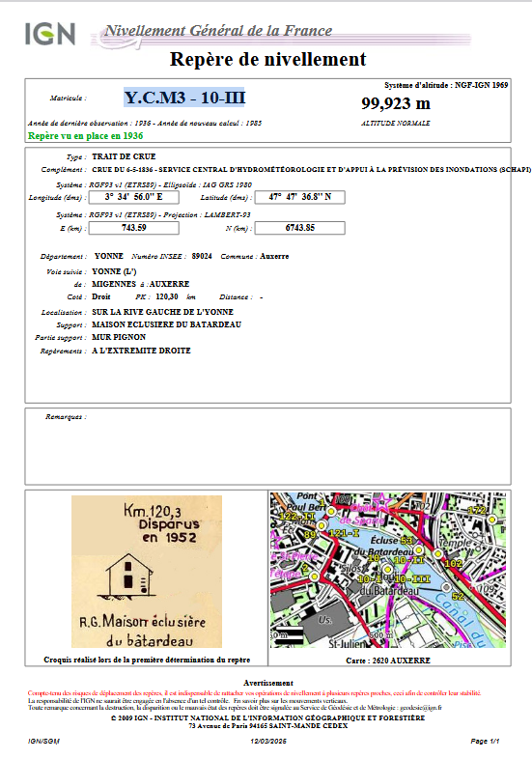The height and width of the screenshot is (759, 532).
Task: Click the yellow marker labeled 172 on the map
Action: point(491,520)
